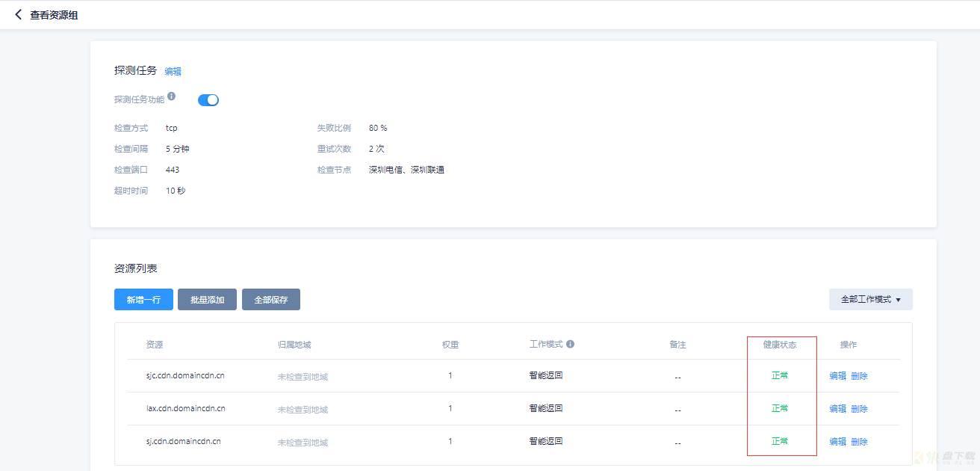Click the 超时时间 value 10 秒
The image size is (980, 471).
click(x=176, y=191)
